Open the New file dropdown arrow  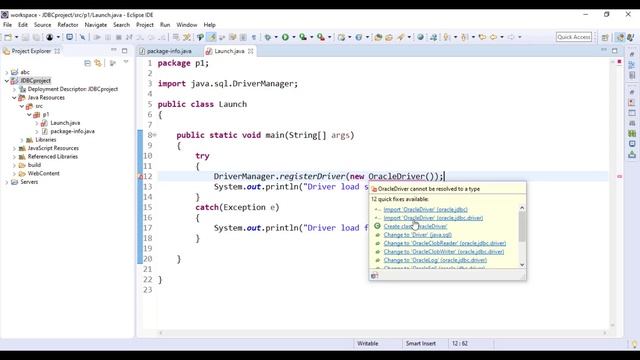pyautogui.click(x=17, y=37)
